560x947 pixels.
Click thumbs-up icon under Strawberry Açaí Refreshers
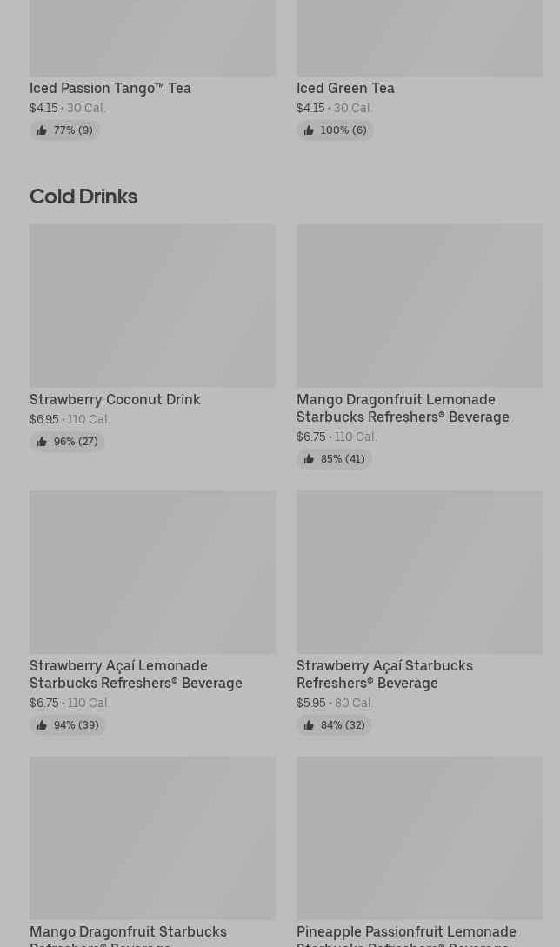[309, 725]
